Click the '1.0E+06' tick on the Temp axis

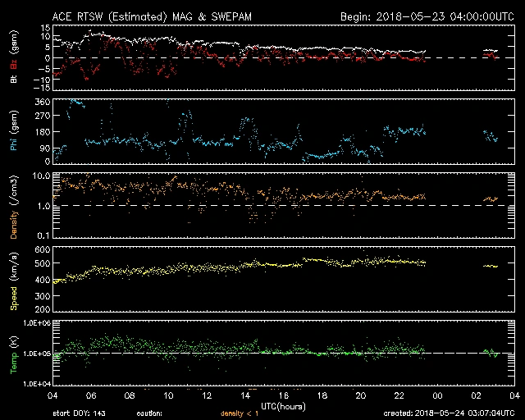37,323
